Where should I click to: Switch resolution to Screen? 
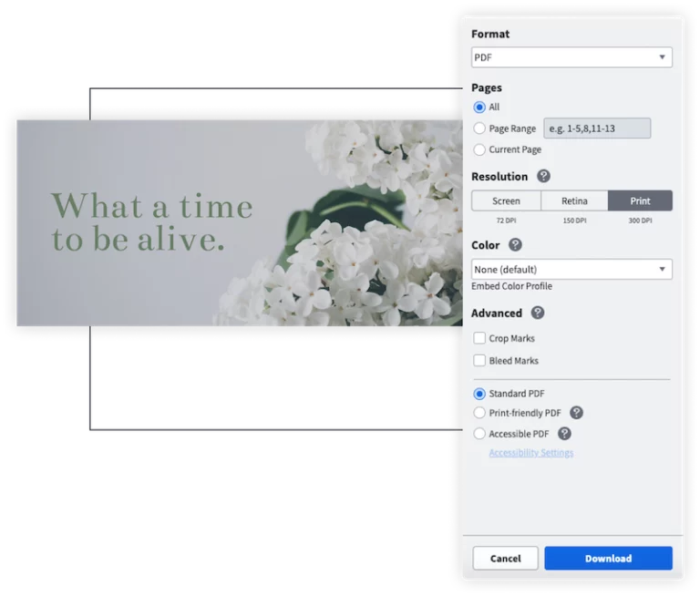(506, 200)
